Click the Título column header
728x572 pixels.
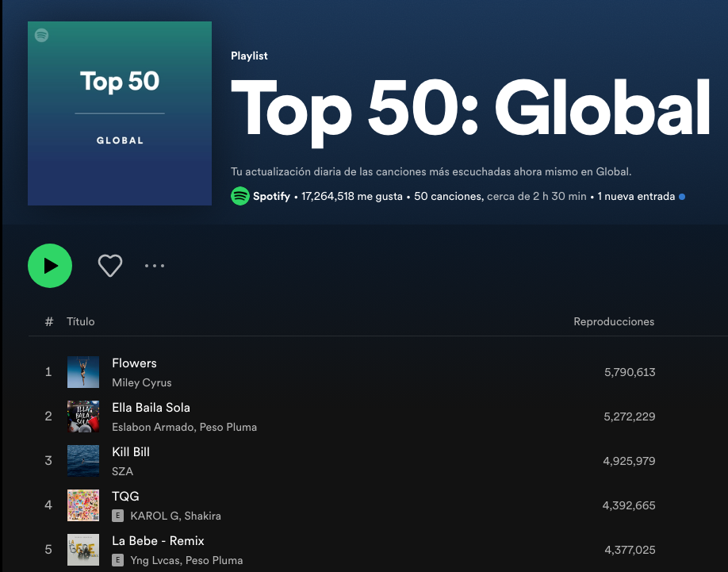(x=80, y=321)
